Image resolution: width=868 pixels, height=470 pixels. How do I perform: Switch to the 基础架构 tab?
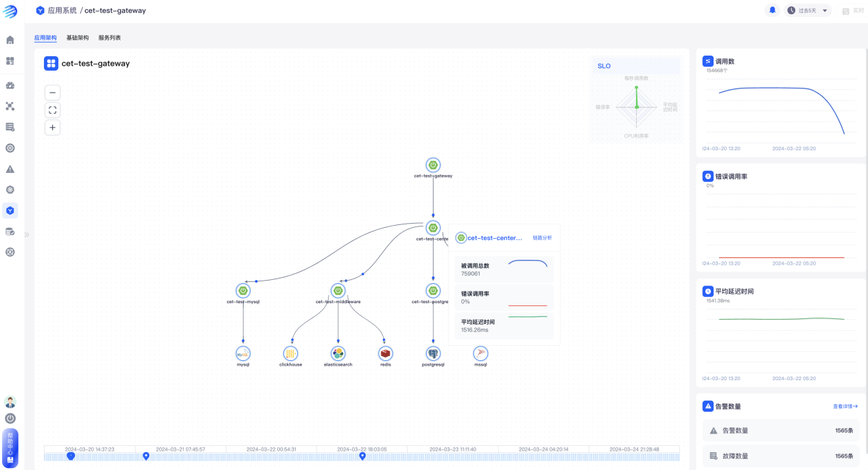pyautogui.click(x=78, y=38)
